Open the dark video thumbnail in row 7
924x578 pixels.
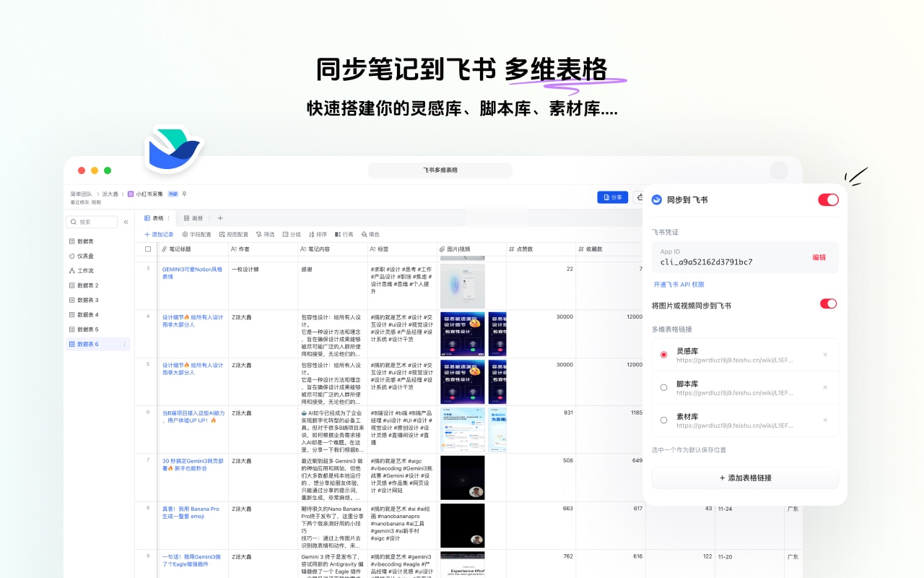coord(463,478)
